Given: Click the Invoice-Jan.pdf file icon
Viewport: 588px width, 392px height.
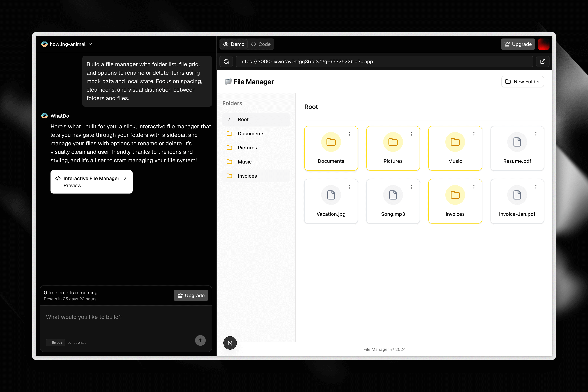Looking at the screenshot, I should pos(517,195).
